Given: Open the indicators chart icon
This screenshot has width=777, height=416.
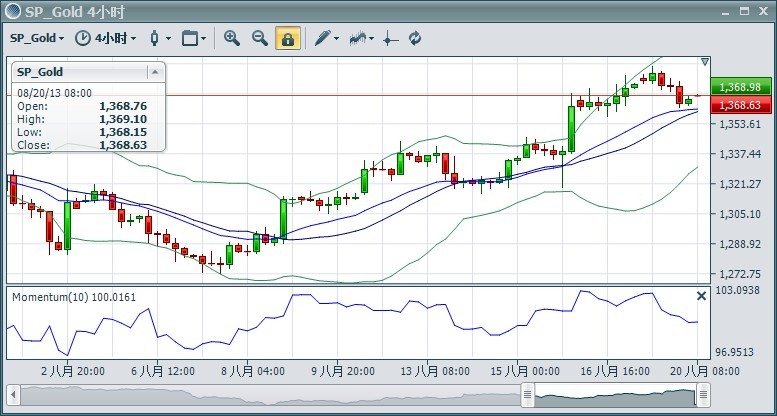Looking at the screenshot, I should coord(358,38).
